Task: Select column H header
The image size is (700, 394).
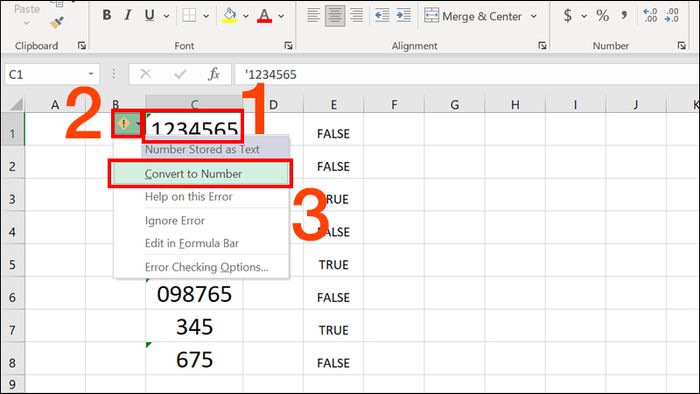Action: click(515, 104)
